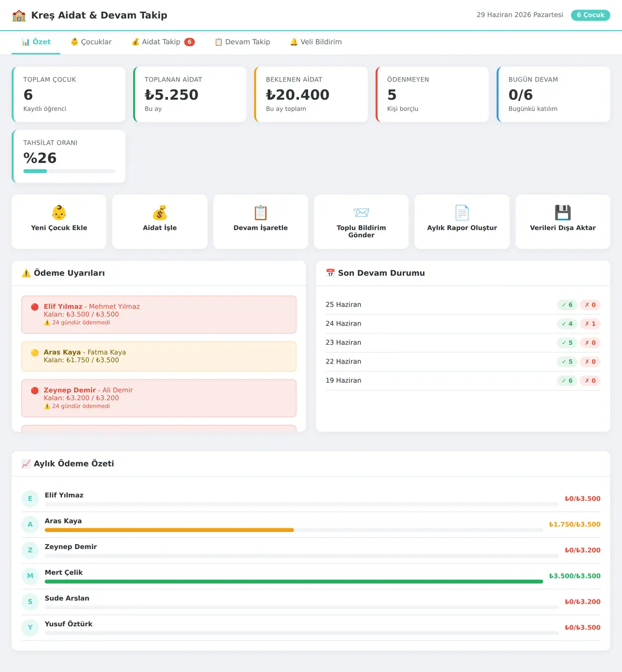Click the chart icon beside Aylık Ödeme Özeti

26,464
